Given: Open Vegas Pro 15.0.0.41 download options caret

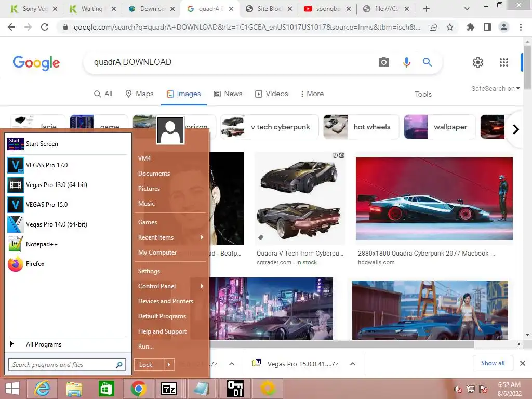Looking at the screenshot, I should 353,364.
